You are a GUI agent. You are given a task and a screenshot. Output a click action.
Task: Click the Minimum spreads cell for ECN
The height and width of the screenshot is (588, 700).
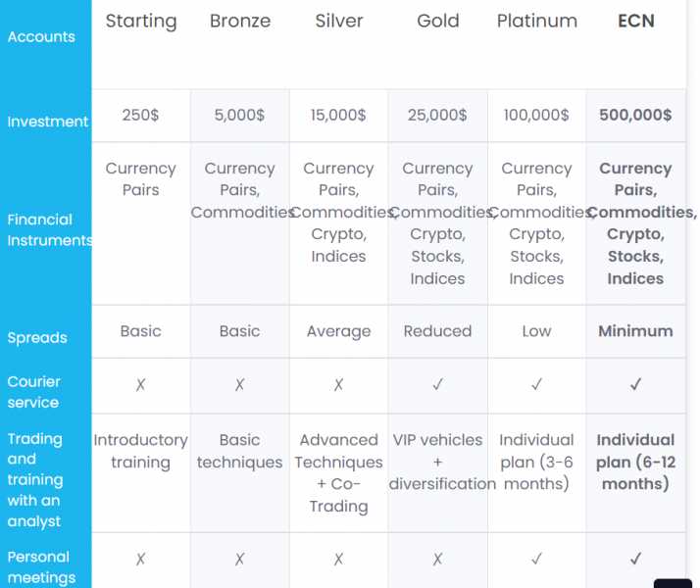[x=635, y=331]
